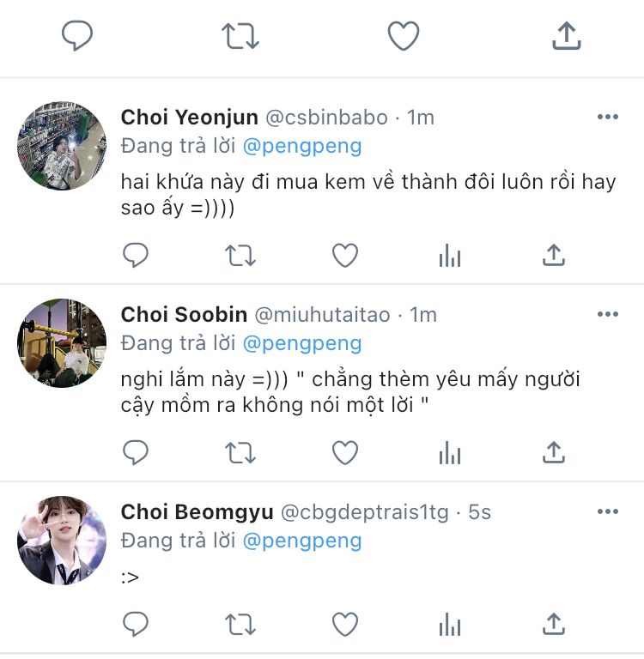View analytics for Choi Yeonjun's tweet
The image size is (644, 659).
(x=450, y=255)
